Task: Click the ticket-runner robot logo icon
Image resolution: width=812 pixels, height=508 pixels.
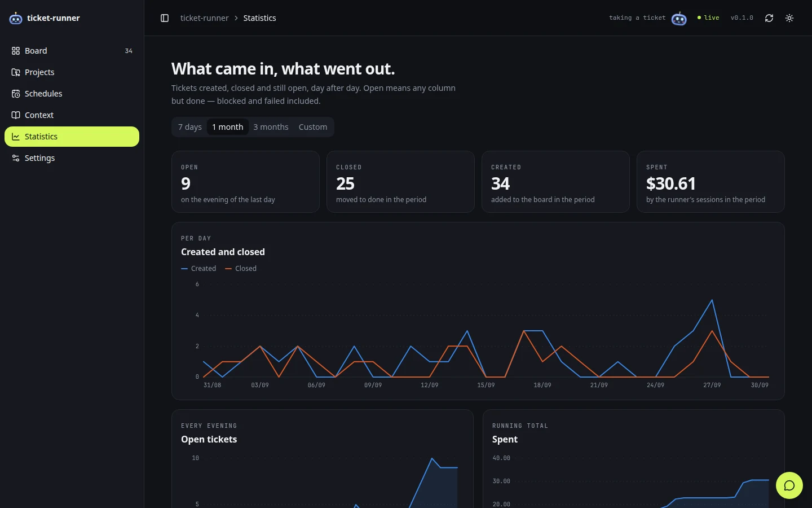Action: coord(16,18)
